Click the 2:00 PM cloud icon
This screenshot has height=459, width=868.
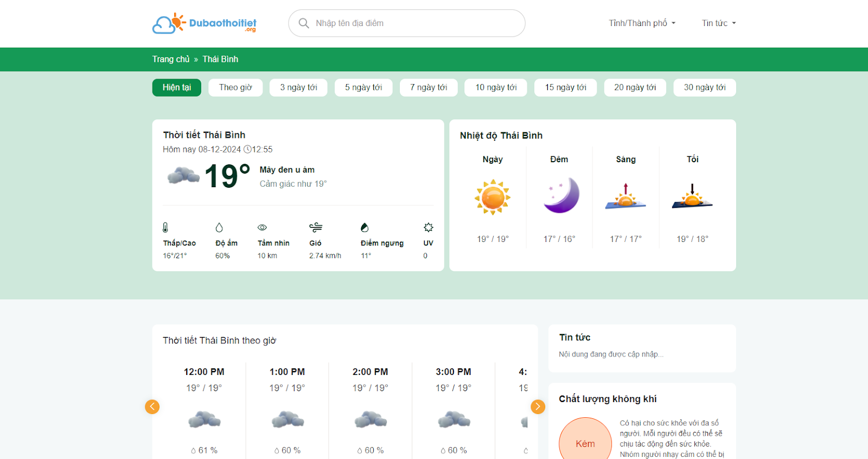point(371,419)
